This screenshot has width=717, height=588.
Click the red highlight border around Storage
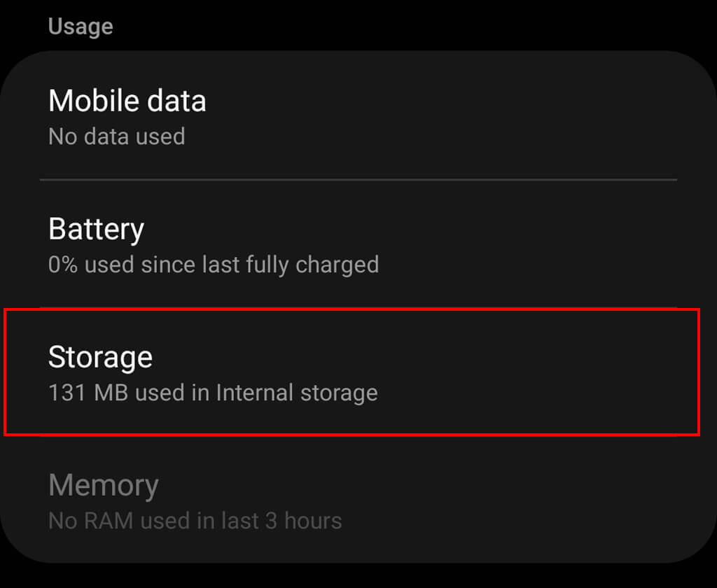(699, 371)
